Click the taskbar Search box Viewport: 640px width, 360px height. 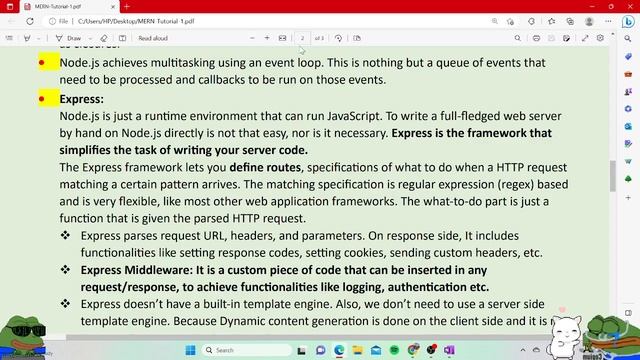tap(247, 350)
